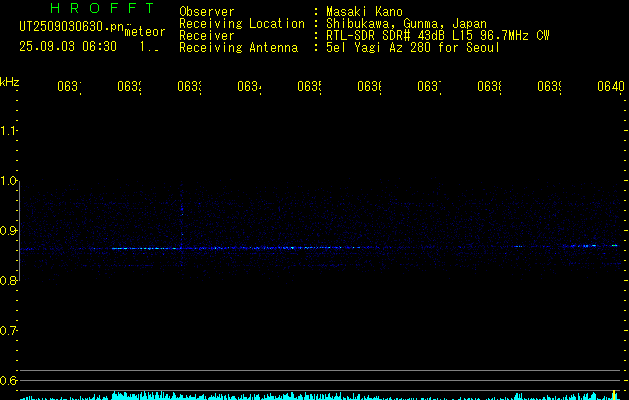Click the 'Receiver' field label
The image size is (629, 400).
207,36
